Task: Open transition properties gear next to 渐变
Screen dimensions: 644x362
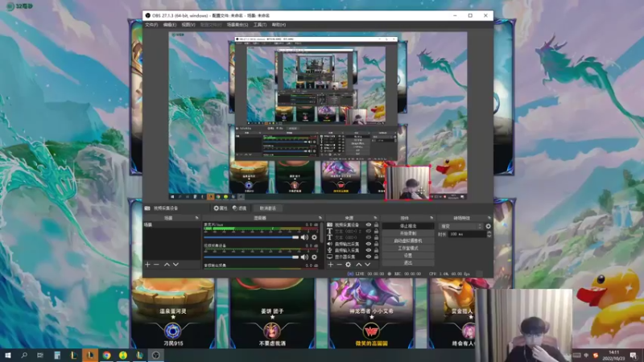Action: pos(489,226)
